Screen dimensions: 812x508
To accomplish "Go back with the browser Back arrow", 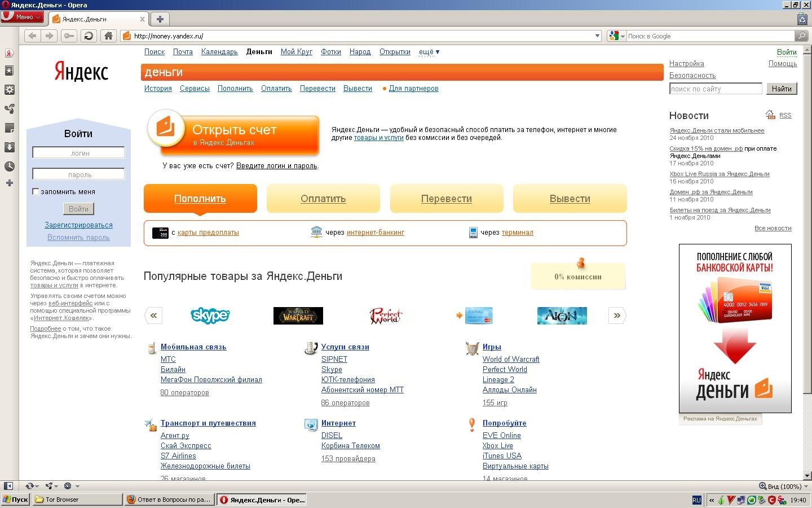I will point(32,36).
